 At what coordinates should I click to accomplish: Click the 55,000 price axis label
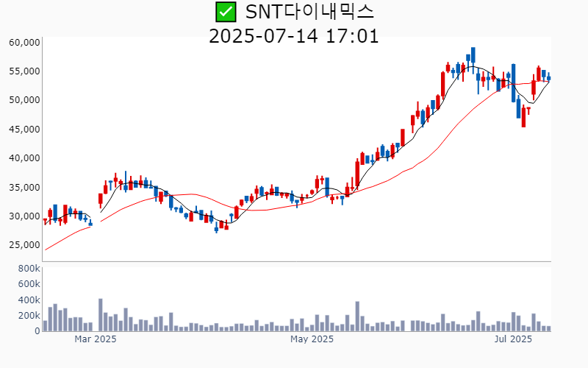[x=24, y=71]
